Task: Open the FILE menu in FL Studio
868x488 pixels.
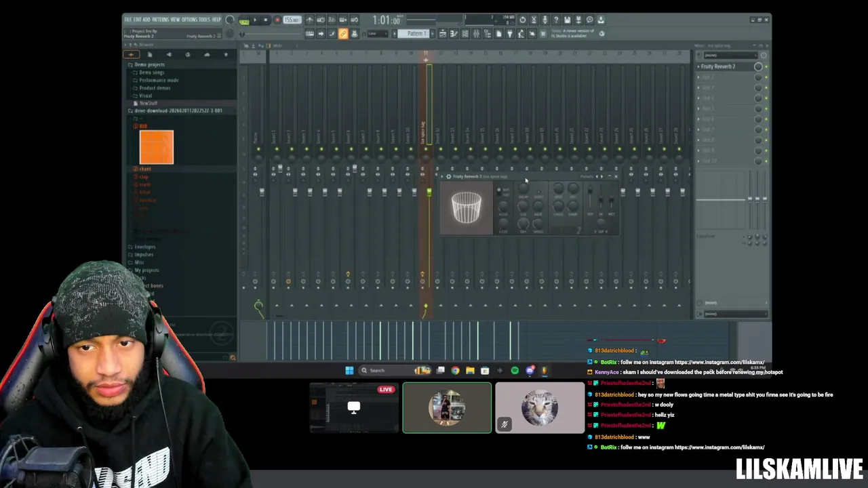Action: tap(127, 20)
